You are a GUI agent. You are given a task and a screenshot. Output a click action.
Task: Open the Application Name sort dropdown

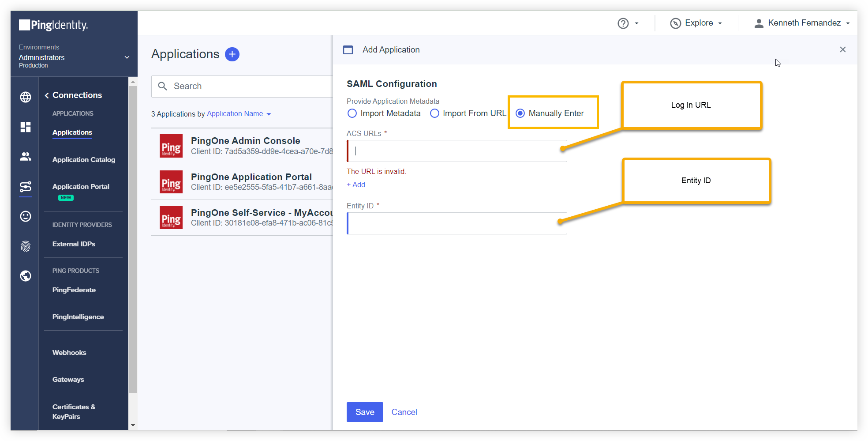tap(239, 114)
